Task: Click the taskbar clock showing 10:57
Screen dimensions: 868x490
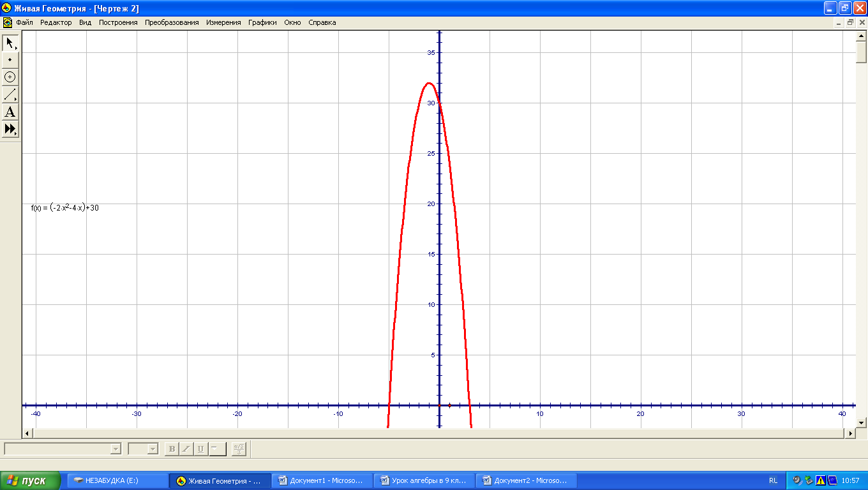Action: 851,480
